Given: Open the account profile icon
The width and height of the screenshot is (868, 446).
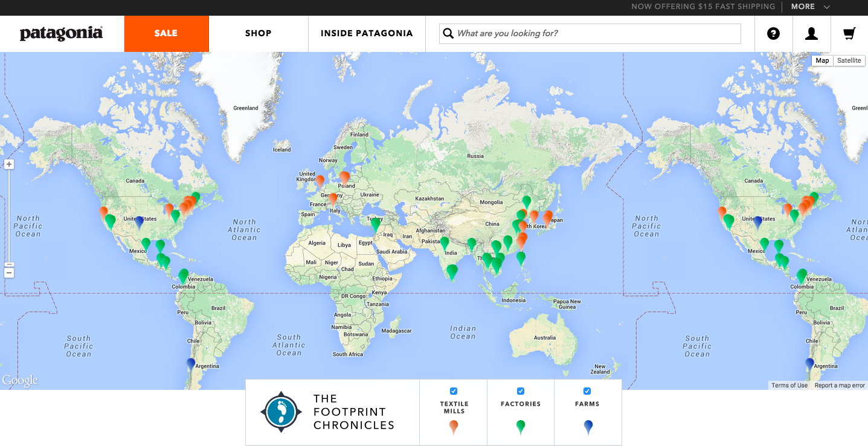Looking at the screenshot, I should coord(811,34).
